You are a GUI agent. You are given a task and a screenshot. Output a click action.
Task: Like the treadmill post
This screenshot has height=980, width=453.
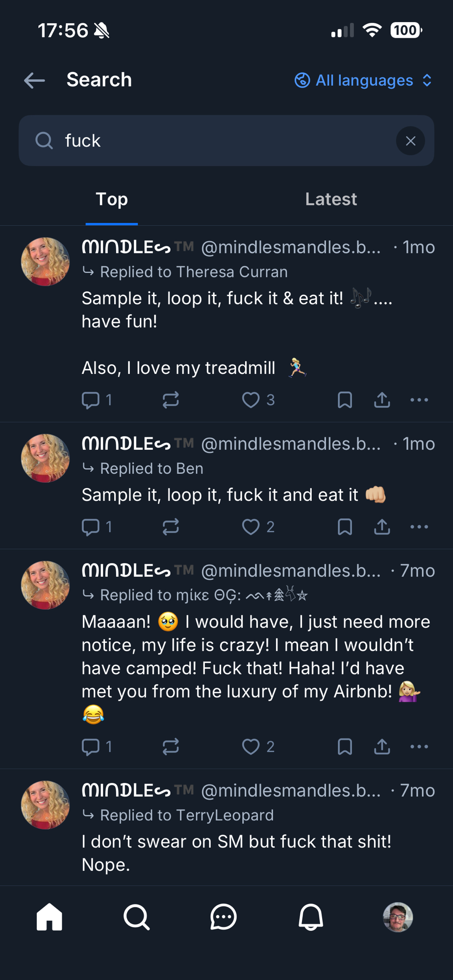pos(251,400)
